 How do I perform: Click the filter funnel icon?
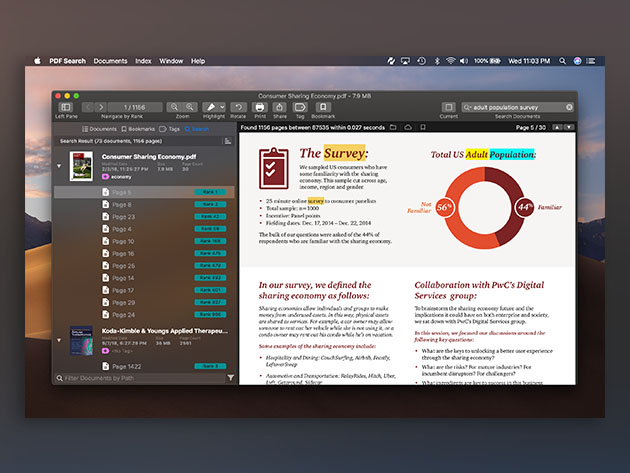pyautogui.click(x=231, y=378)
